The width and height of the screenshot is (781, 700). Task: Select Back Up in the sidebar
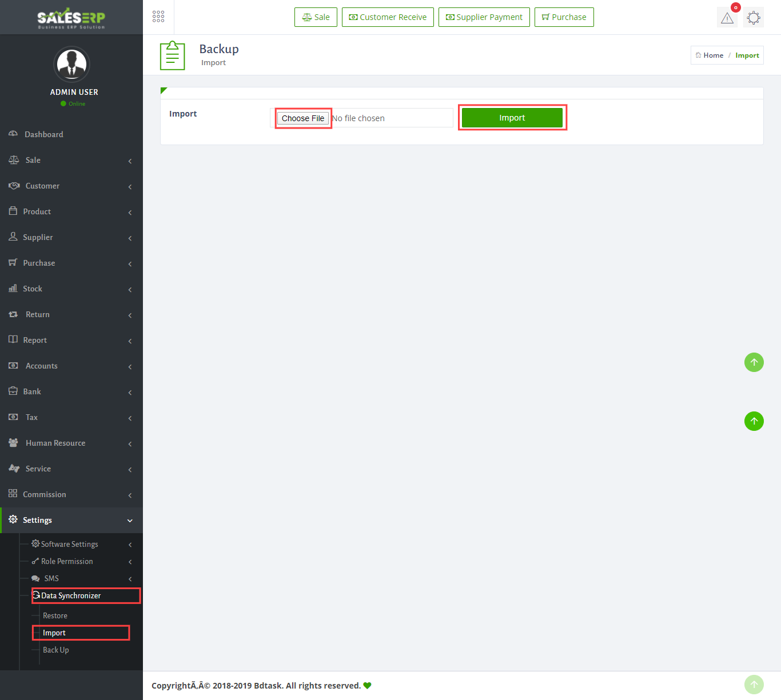pyautogui.click(x=55, y=650)
